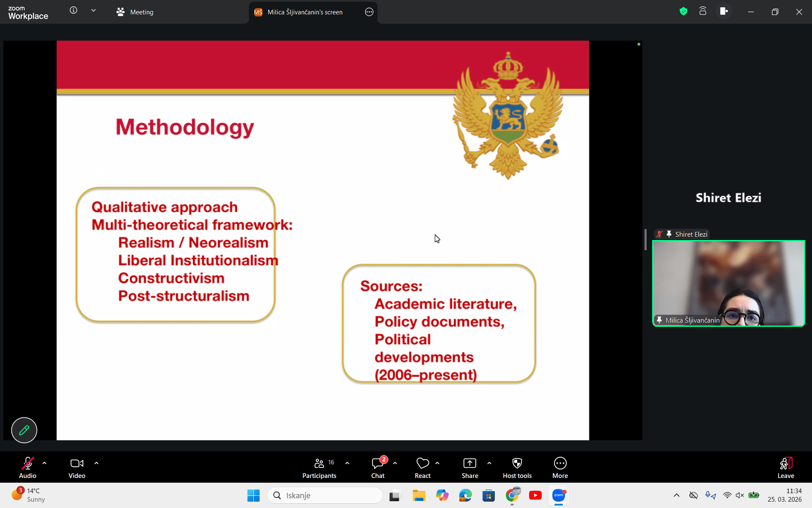Toggle the Video camera
Screen dimensions: 812x508
[77, 464]
